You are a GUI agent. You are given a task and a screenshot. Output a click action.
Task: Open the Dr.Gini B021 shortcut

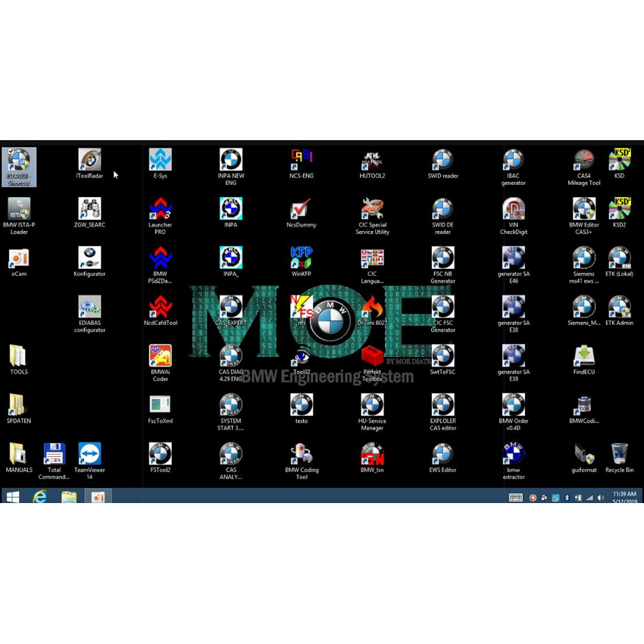click(372, 311)
